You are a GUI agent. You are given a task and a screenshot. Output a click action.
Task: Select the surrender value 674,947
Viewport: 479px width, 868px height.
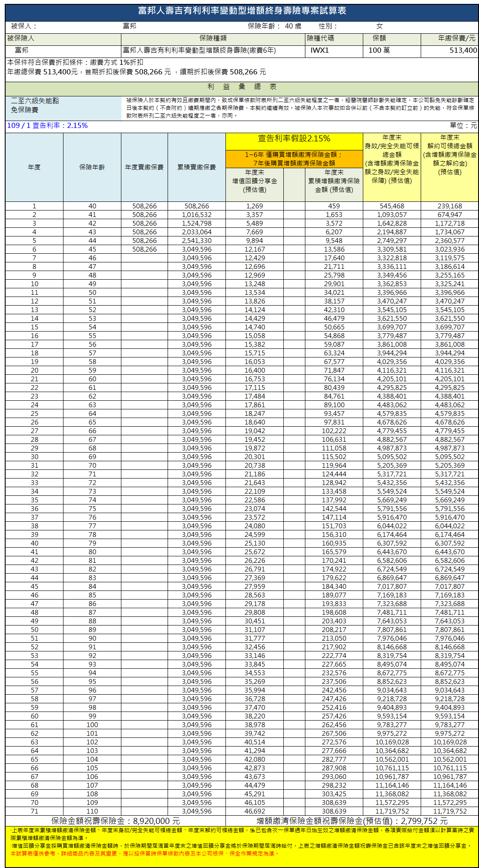tap(450, 215)
